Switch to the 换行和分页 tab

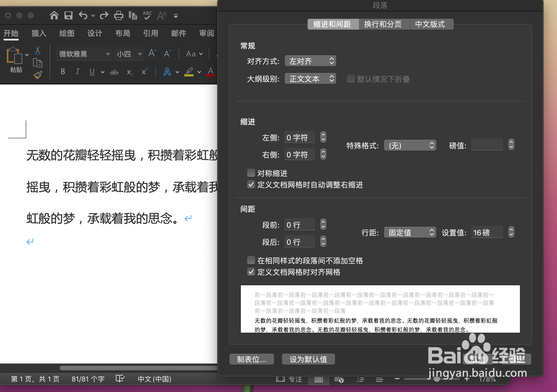click(384, 24)
